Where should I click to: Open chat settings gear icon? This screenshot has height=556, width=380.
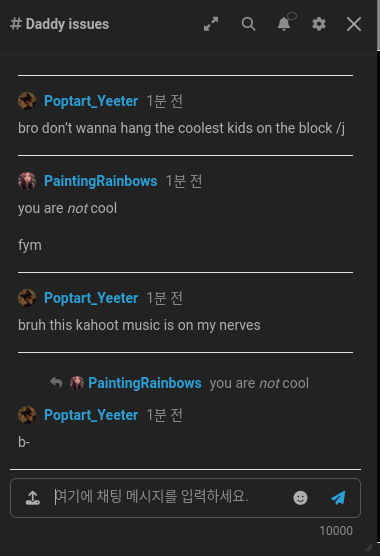[319, 24]
